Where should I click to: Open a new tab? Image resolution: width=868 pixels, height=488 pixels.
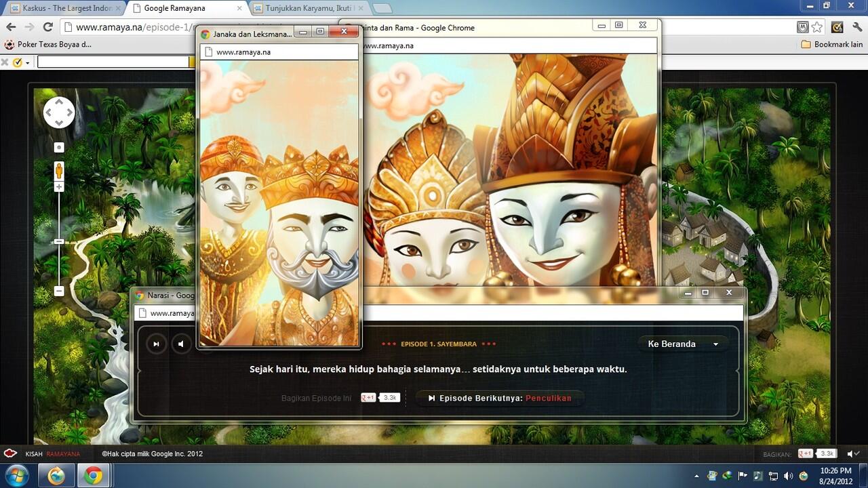click(x=382, y=8)
